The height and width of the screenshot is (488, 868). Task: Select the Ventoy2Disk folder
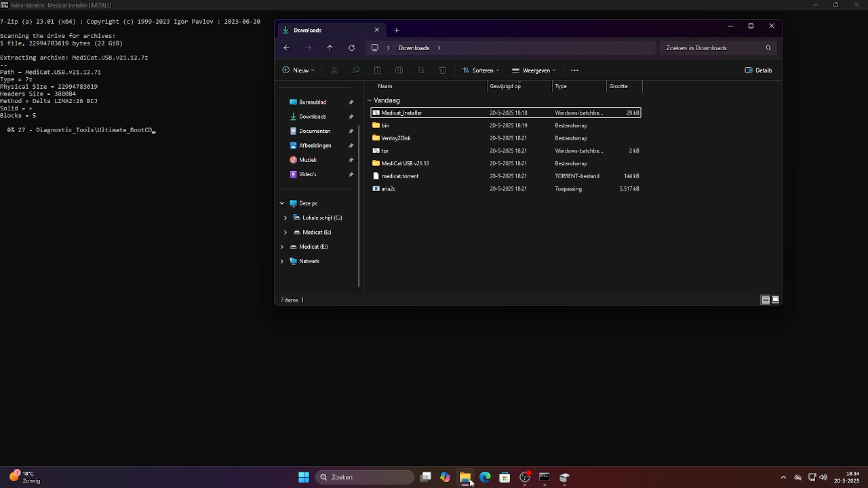point(506,138)
